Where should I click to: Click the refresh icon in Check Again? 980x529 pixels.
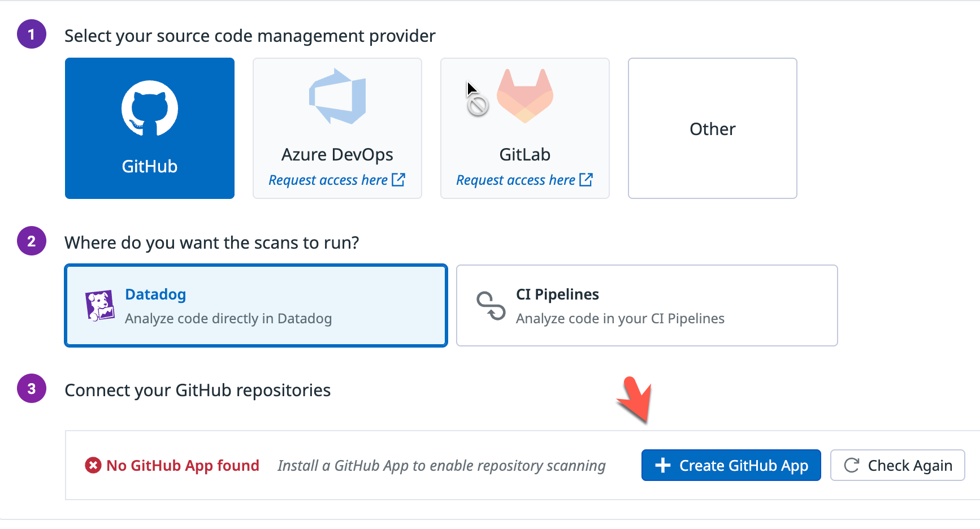tap(852, 465)
